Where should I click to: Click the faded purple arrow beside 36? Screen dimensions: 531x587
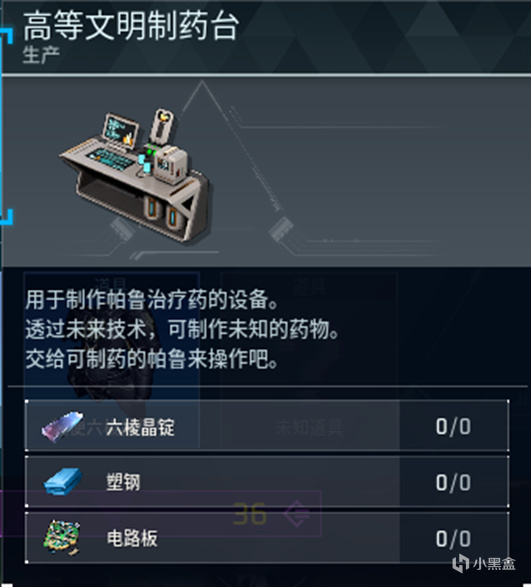(297, 514)
